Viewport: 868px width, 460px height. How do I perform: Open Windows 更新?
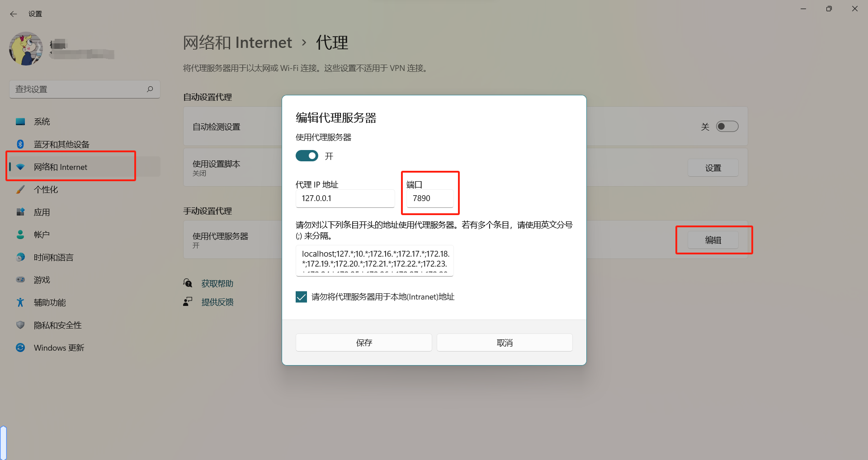pos(58,347)
